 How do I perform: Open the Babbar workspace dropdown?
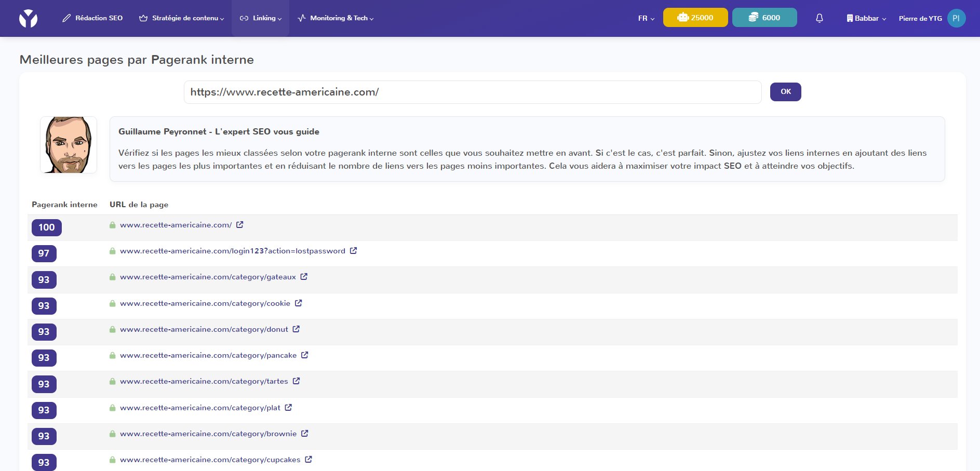point(866,18)
